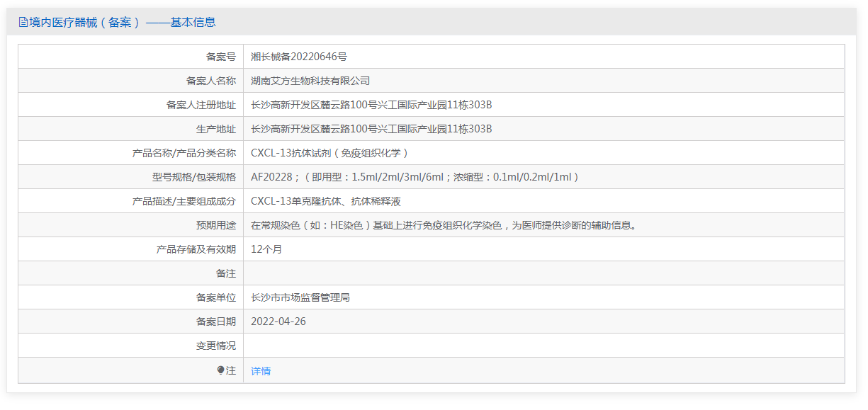Click the document icon beside 境内医疗器械 heading

pos(23,22)
